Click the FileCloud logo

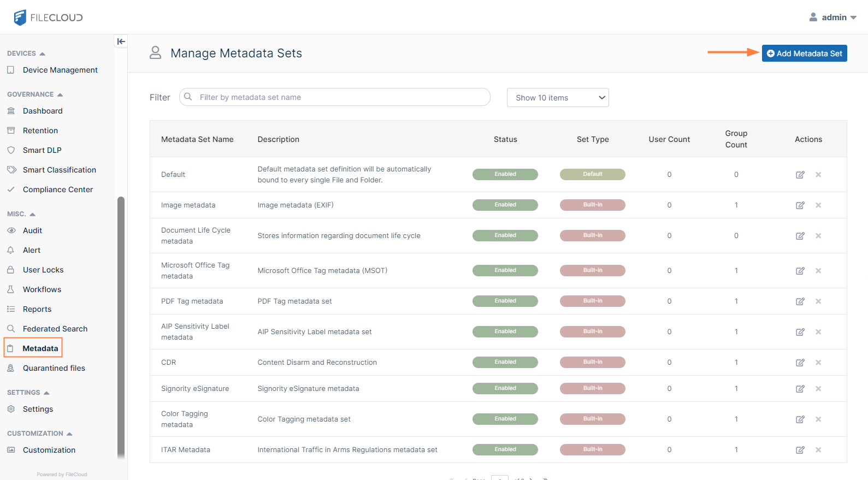pos(48,17)
